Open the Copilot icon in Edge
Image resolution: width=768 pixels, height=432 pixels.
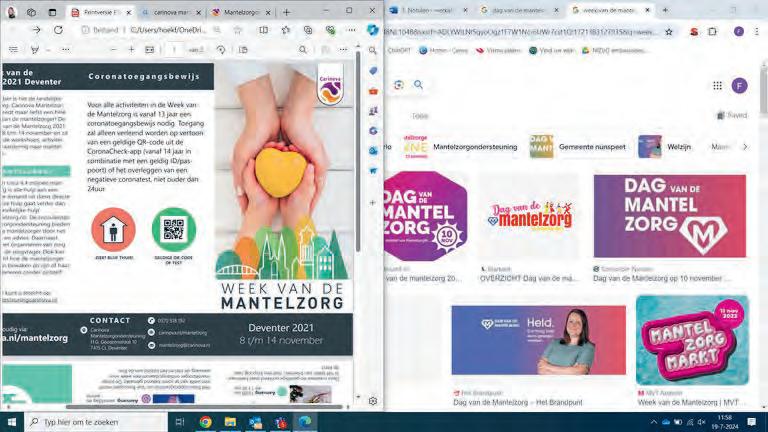click(x=373, y=30)
